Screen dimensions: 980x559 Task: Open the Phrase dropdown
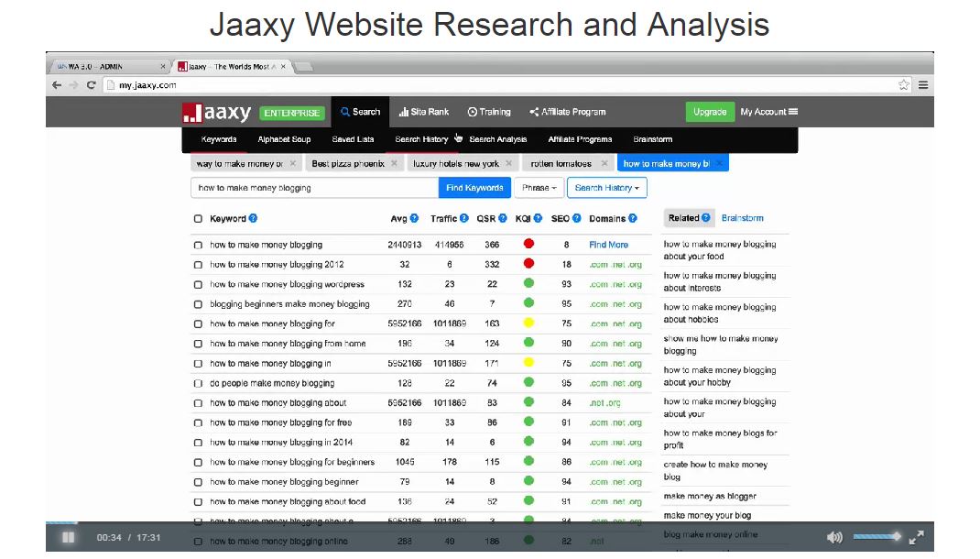(539, 188)
